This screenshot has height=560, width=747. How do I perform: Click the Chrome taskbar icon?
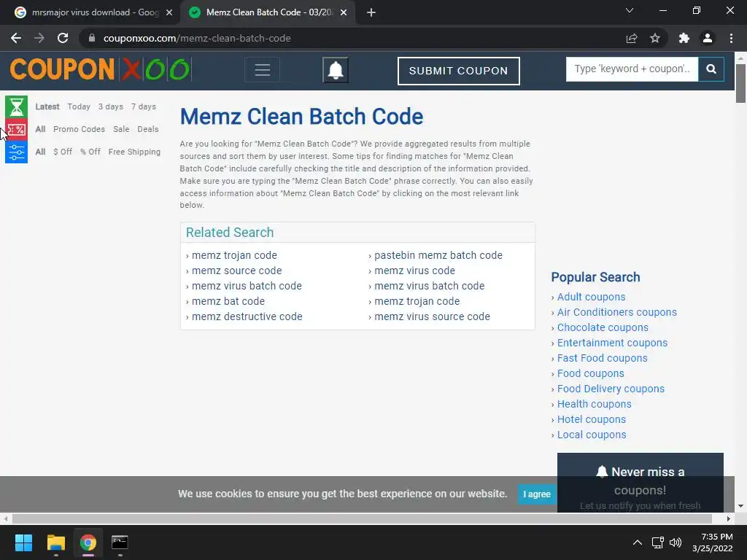(88, 542)
